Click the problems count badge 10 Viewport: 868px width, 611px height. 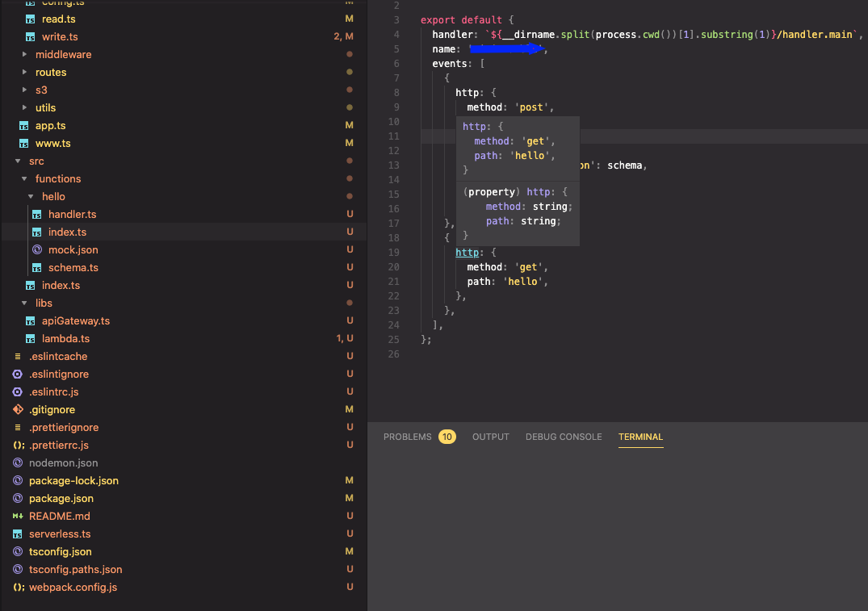coord(447,437)
